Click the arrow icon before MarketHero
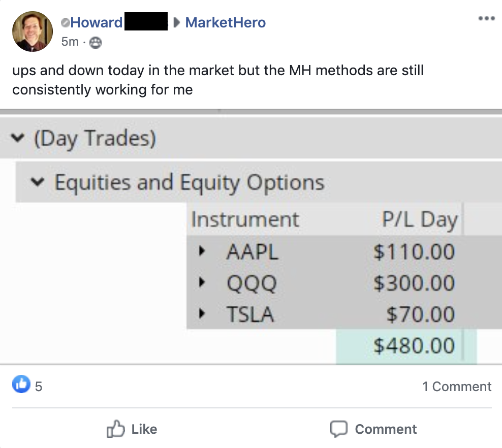The image size is (502, 448). [177, 23]
